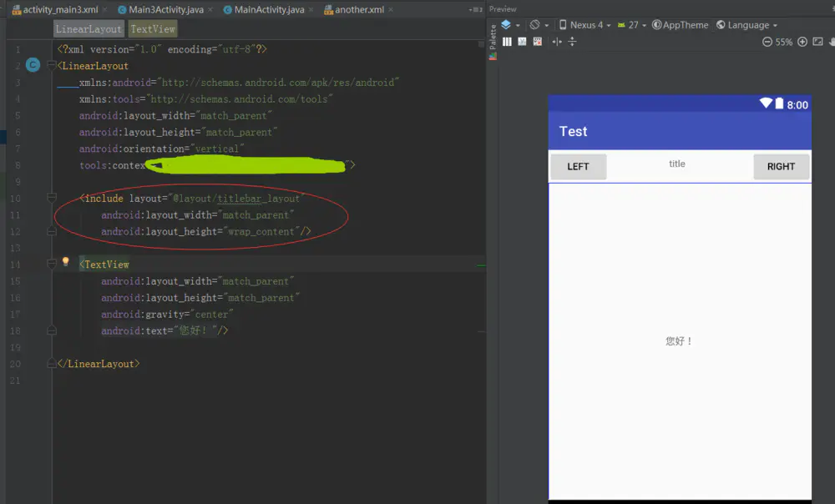
Task: Click the LEFT button in the preview
Action: coord(578,167)
